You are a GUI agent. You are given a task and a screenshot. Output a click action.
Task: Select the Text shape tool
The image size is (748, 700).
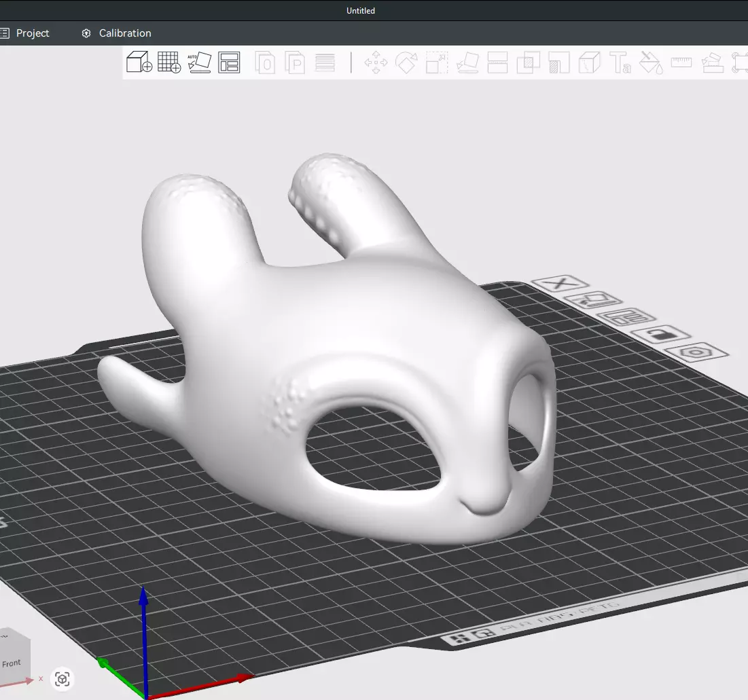tap(620, 62)
